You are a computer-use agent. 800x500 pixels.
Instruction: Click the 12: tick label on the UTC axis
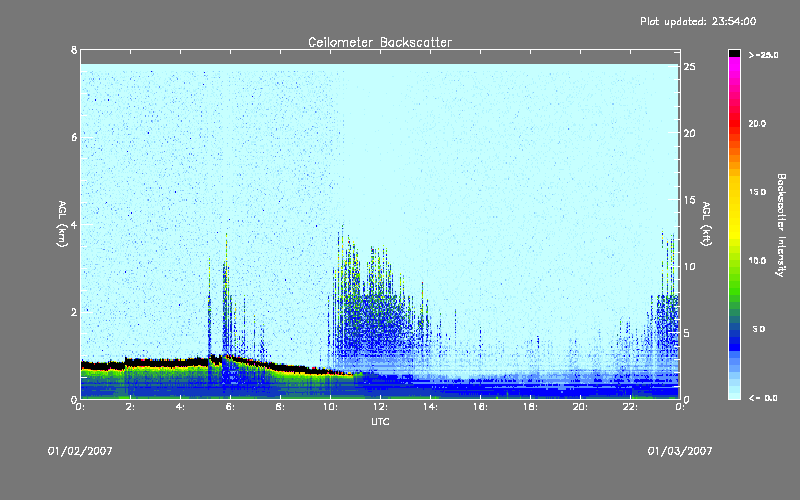click(380, 407)
